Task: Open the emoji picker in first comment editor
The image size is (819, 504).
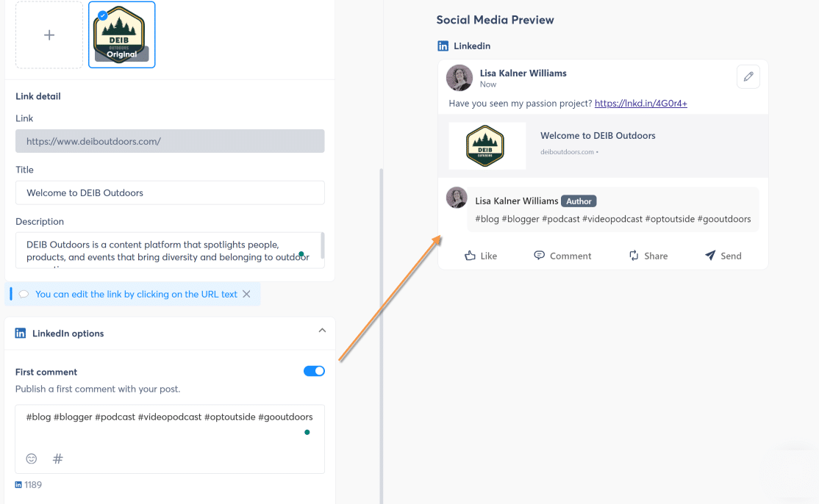Action: click(x=31, y=458)
